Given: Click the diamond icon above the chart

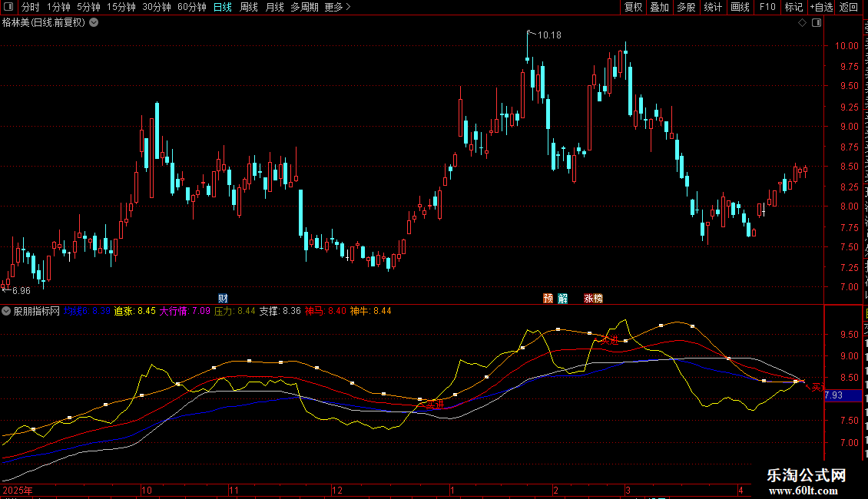Looking at the screenshot, I should 802,23.
